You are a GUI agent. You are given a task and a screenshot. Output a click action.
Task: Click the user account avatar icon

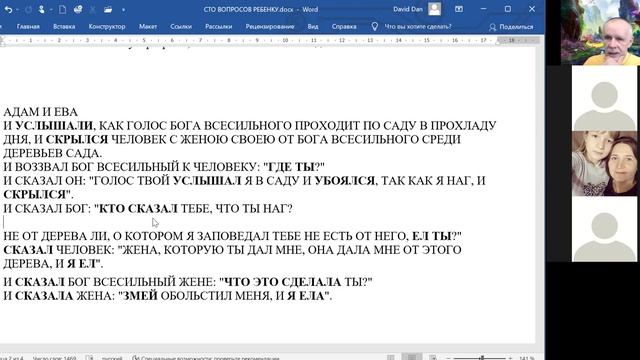tap(435, 9)
